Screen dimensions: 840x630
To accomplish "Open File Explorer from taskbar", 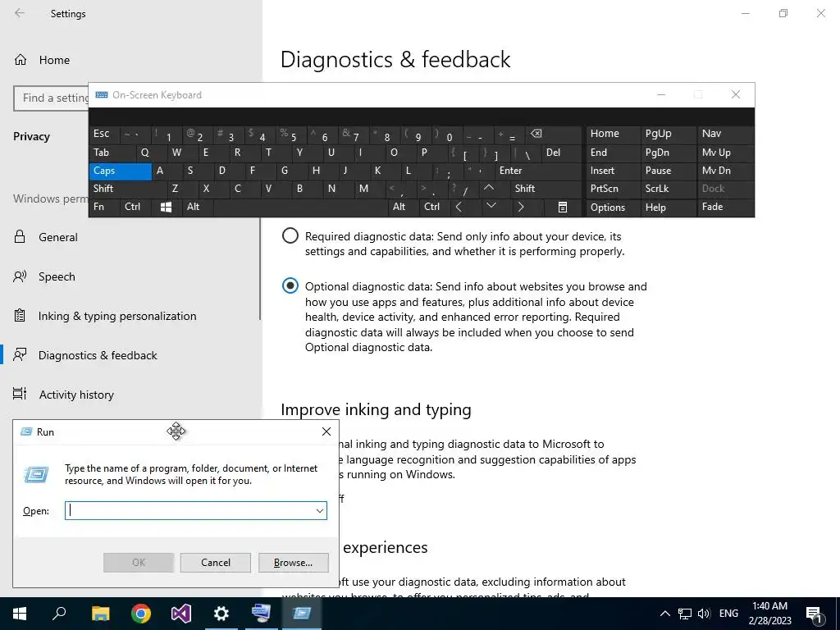I will pos(100,614).
